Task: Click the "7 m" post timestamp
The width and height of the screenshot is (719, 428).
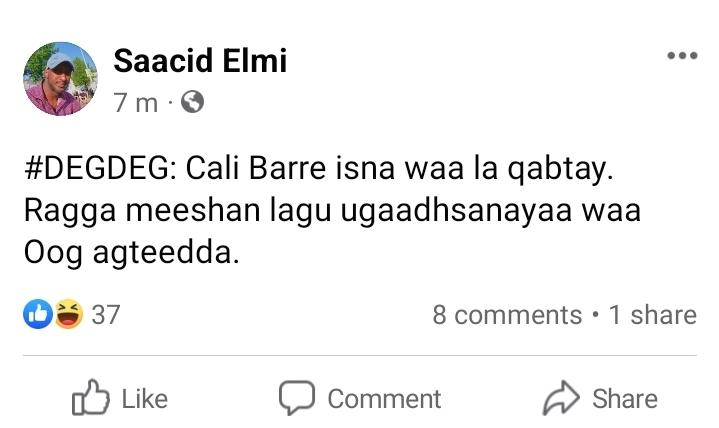Action: pyautogui.click(x=136, y=102)
